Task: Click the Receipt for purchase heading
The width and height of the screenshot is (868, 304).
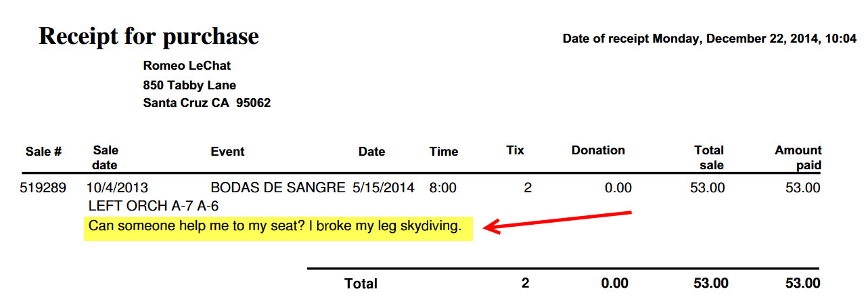Action: pos(149,36)
